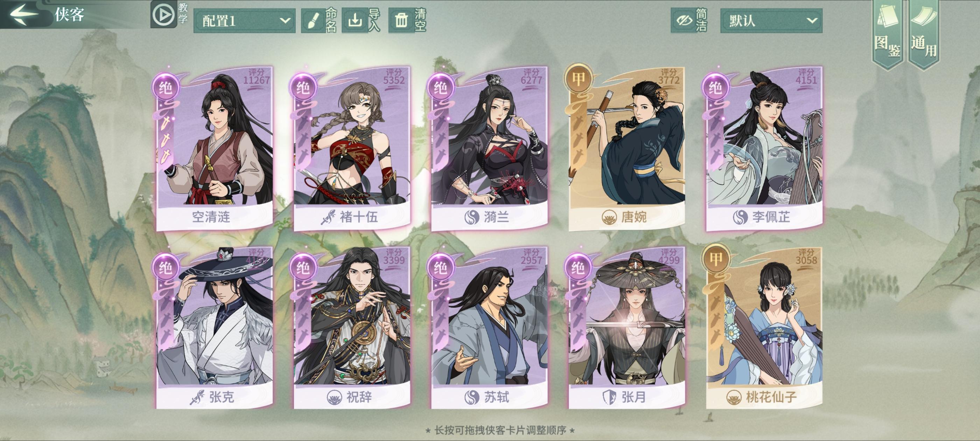The height and width of the screenshot is (441, 980).
Task: Select the 空清涟 hero card
Action: 215,148
